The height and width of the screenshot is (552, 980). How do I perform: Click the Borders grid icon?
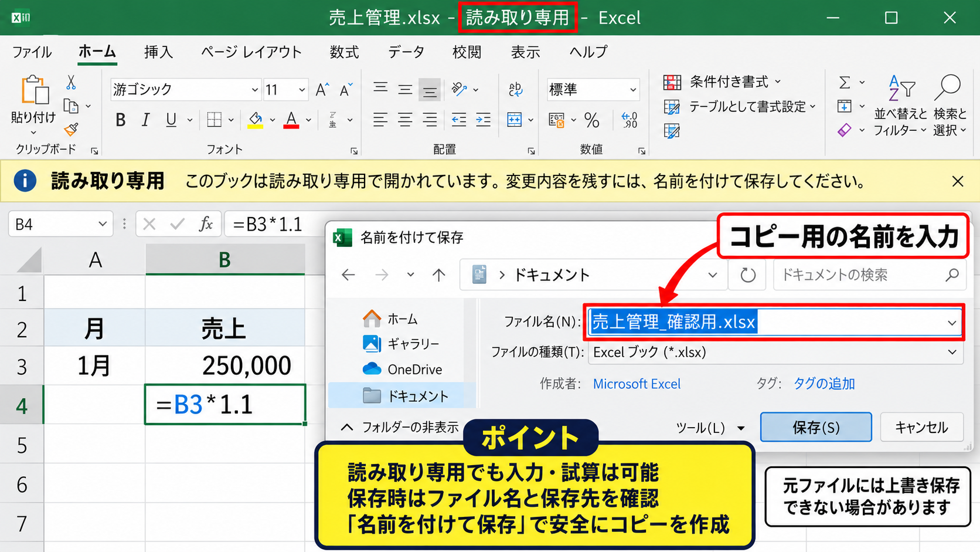tap(214, 120)
